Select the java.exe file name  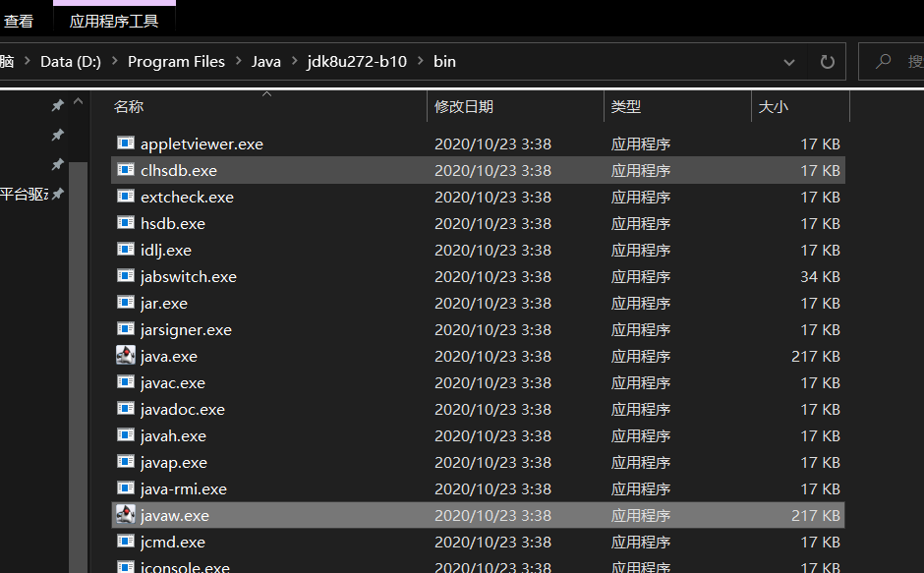point(168,356)
